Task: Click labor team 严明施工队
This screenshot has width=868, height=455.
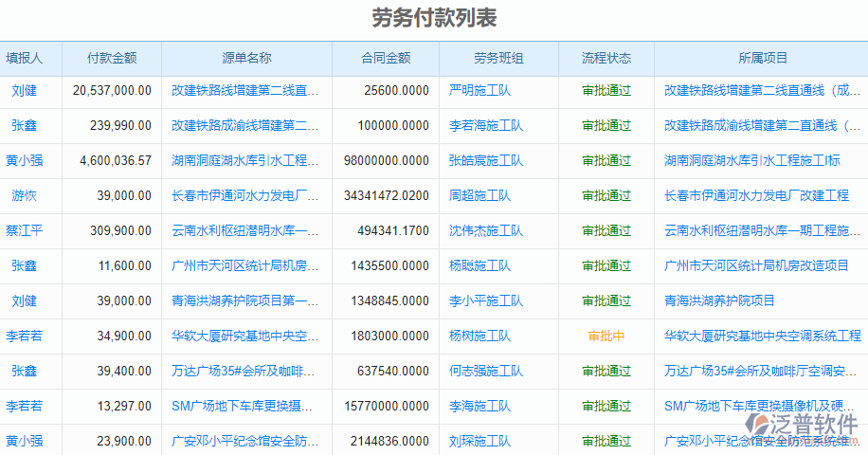Action: 479,91
